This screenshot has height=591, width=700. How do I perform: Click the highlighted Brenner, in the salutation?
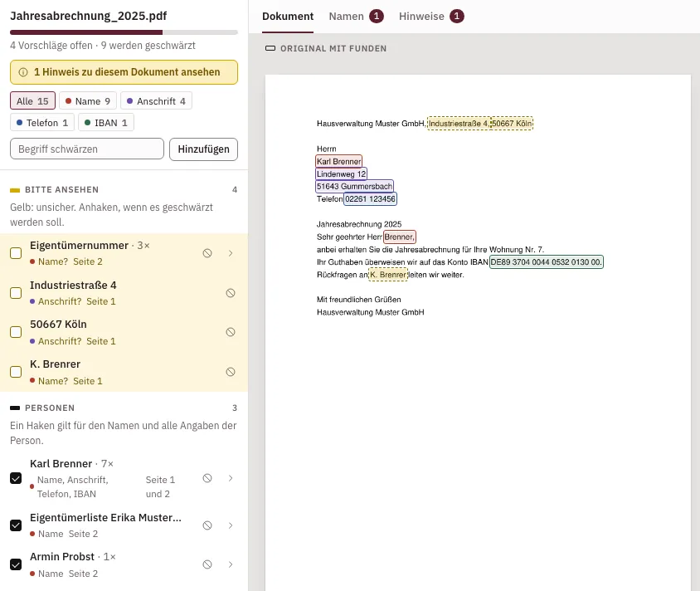pos(400,237)
